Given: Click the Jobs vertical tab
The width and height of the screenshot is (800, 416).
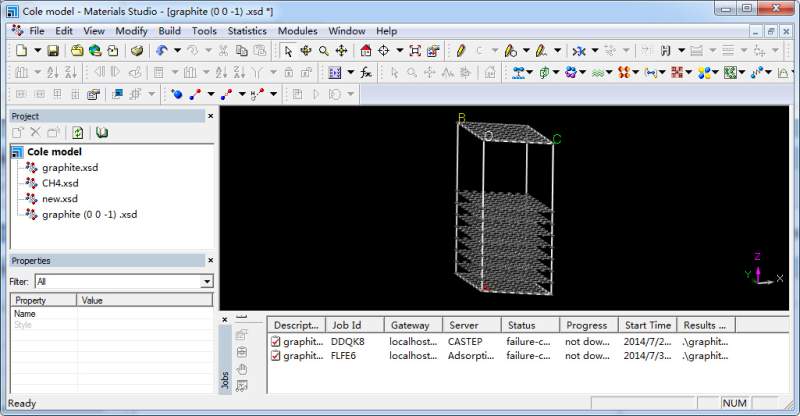Looking at the screenshot, I should pos(224,381).
